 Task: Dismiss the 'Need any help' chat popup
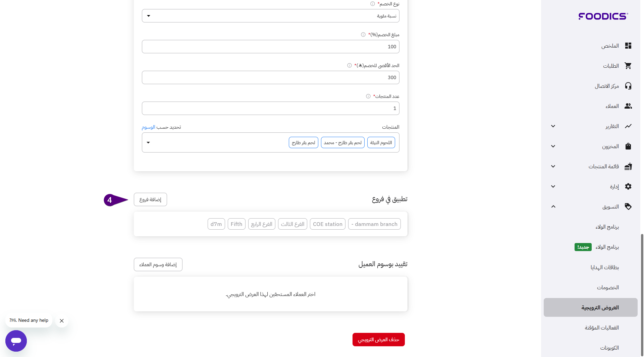point(62,321)
